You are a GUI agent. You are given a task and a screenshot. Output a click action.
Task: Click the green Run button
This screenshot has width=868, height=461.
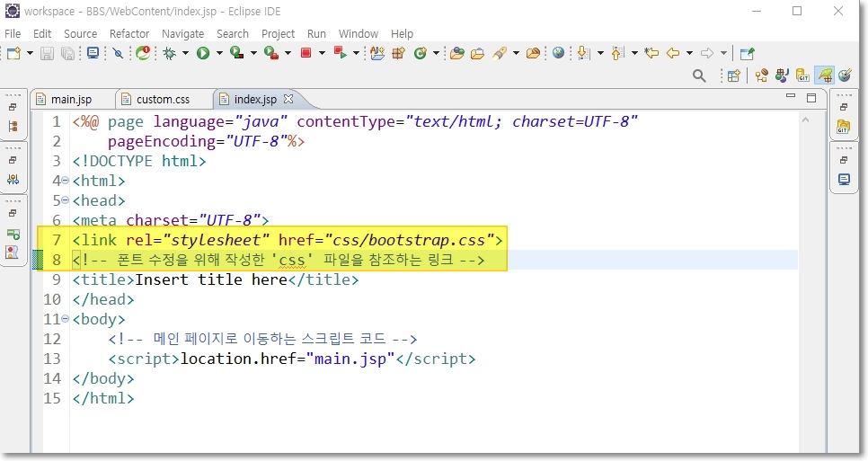click(x=203, y=53)
